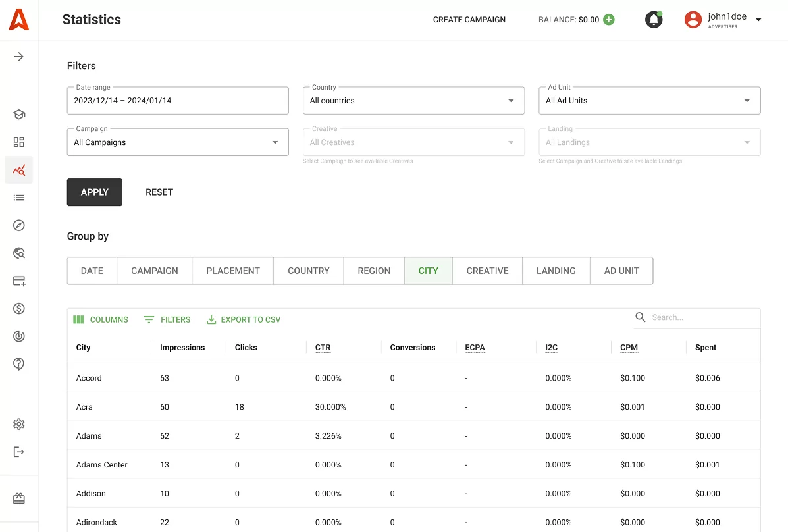Open the compass icon in sidebar
This screenshot has width=788, height=532.
(x=19, y=226)
